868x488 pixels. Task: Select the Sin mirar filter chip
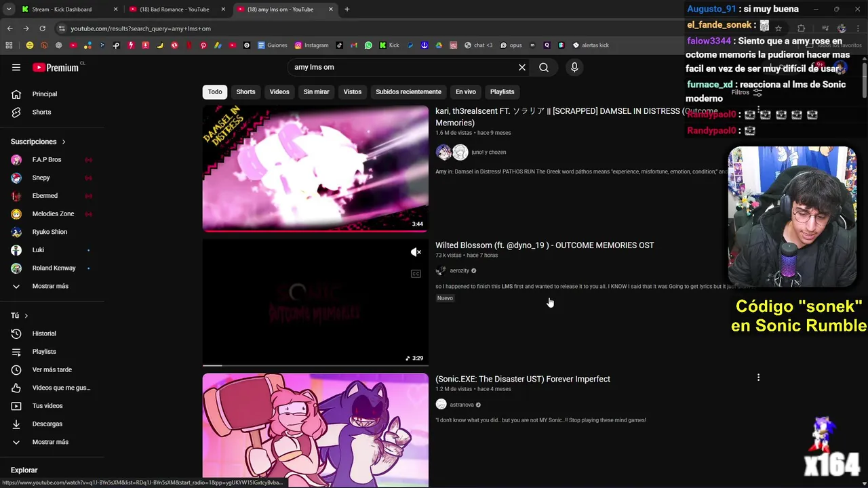tap(316, 91)
